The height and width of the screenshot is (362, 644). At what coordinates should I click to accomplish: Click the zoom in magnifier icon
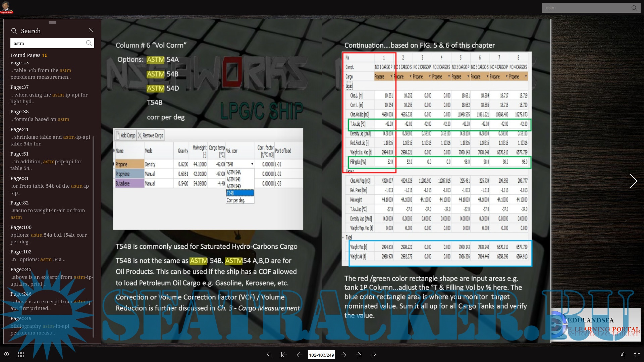(x=7, y=355)
